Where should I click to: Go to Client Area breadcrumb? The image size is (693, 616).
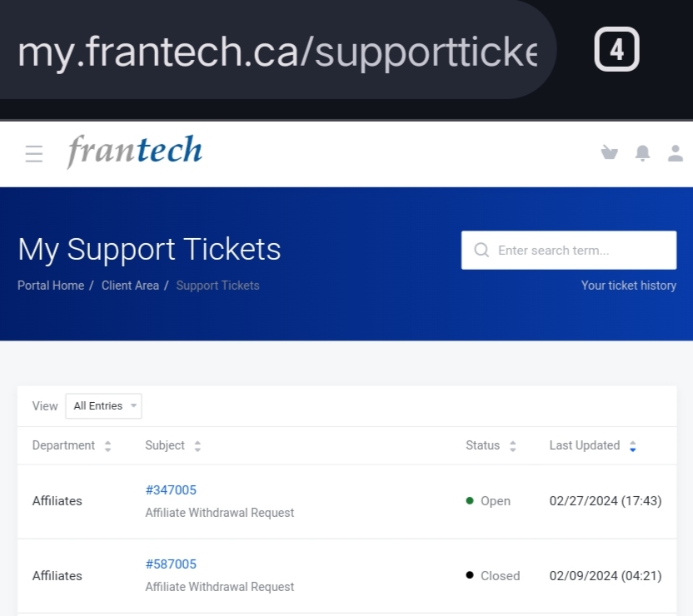click(130, 286)
